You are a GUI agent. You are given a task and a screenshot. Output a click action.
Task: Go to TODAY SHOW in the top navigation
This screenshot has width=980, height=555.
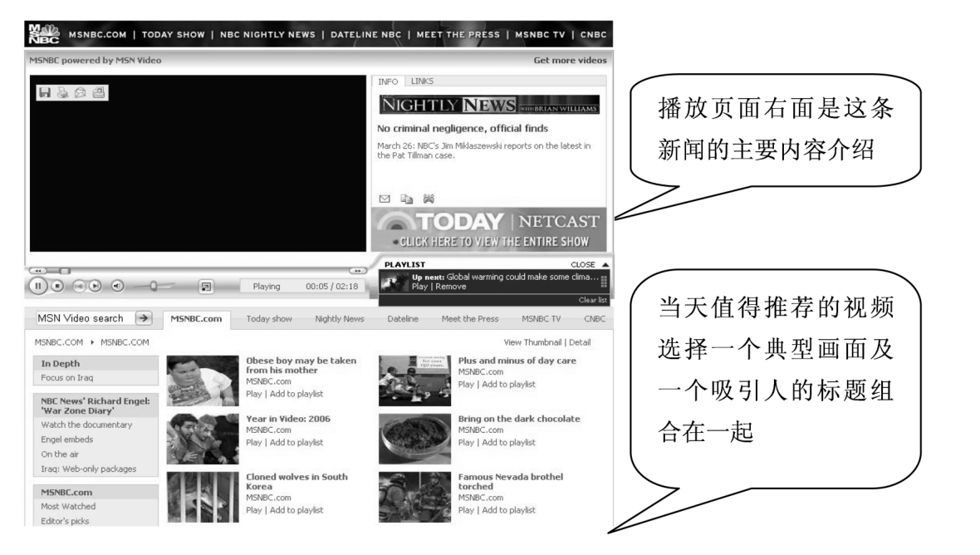pyautogui.click(x=173, y=34)
